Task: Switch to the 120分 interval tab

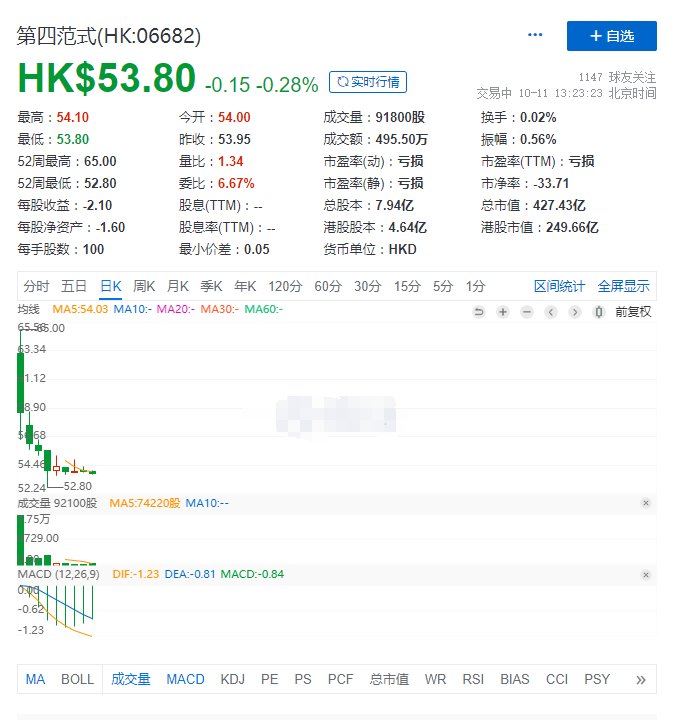Action: click(285, 287)
